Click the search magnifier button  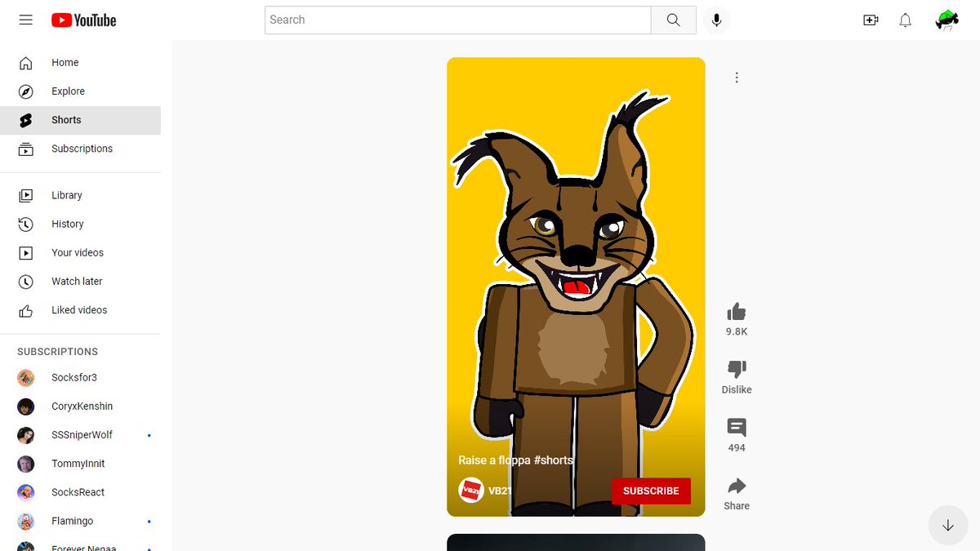pos(674,20)
